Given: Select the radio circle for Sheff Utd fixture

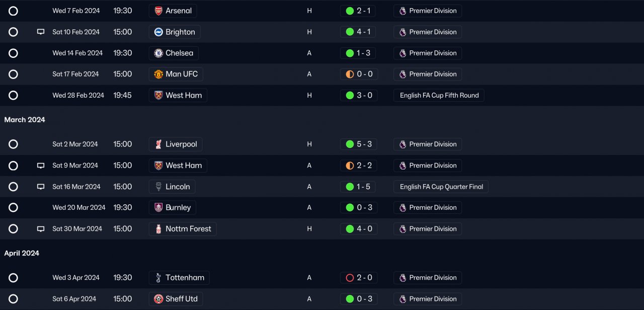Looking at the screenshot, I should tap(14, 299).
